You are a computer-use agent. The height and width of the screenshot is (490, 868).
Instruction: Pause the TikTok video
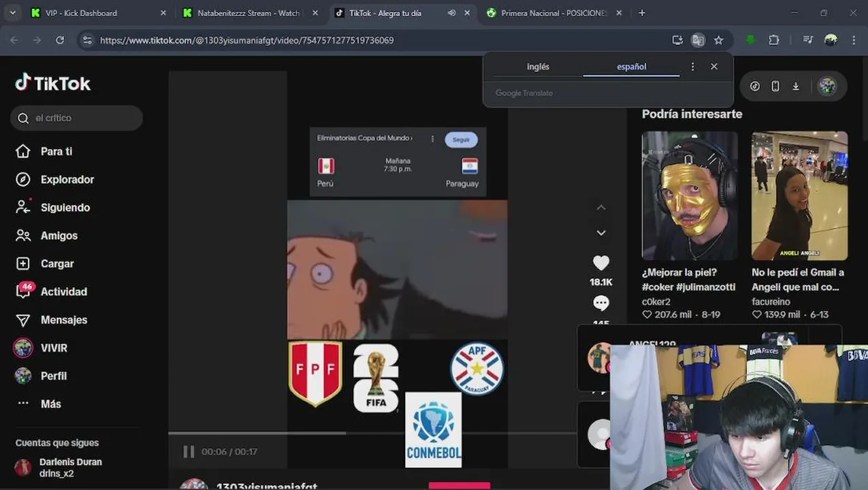(x=189, y=451)
